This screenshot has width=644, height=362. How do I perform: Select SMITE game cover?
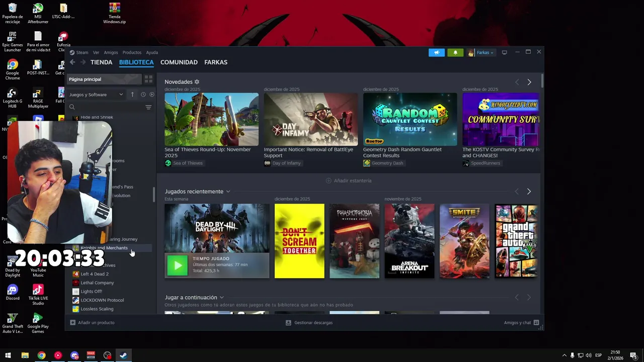point(464,241)
